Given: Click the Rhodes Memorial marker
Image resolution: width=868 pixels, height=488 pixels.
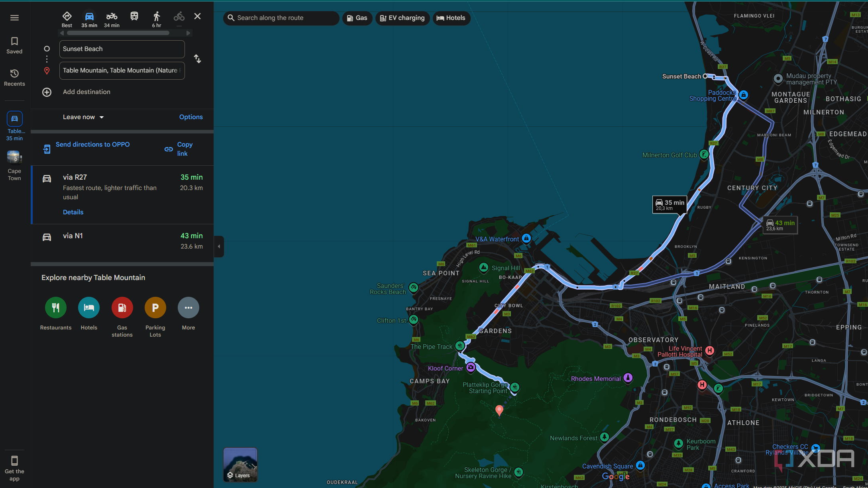Looking at the screenshot, I should click(x=628, y=378).
